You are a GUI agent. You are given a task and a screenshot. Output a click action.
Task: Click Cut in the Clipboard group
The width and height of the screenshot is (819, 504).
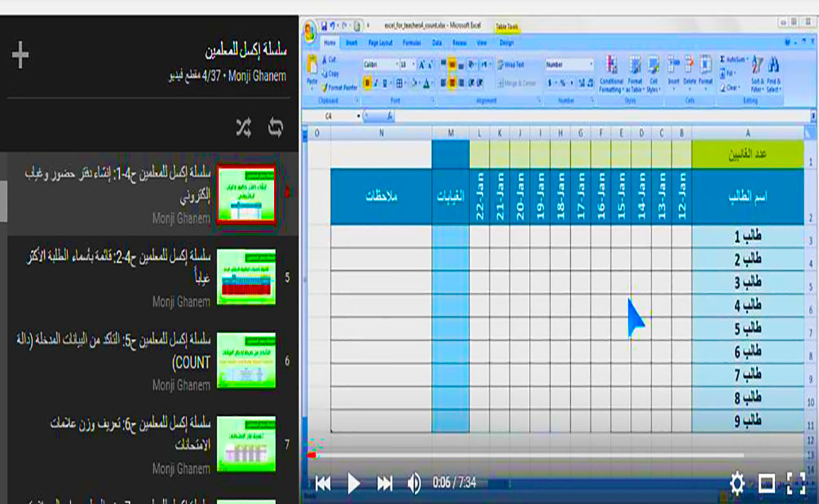[x=329, y=59]
